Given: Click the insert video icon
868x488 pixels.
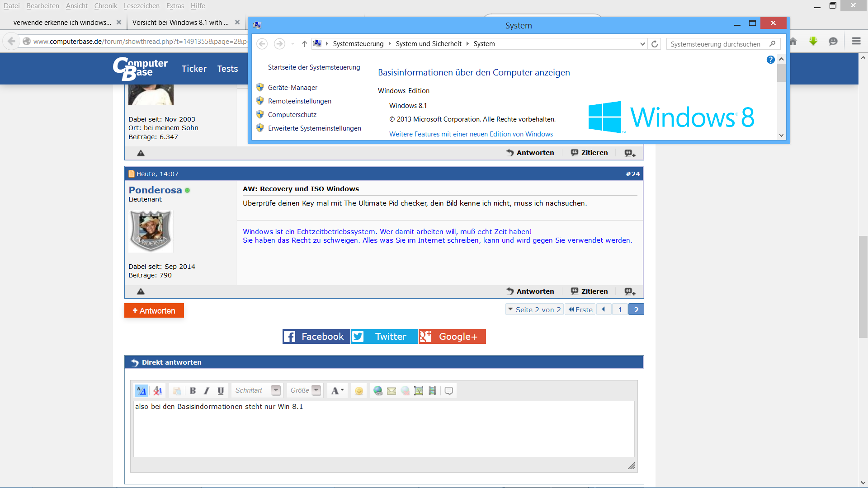Looking at the screenshot, I should point(432,391).
